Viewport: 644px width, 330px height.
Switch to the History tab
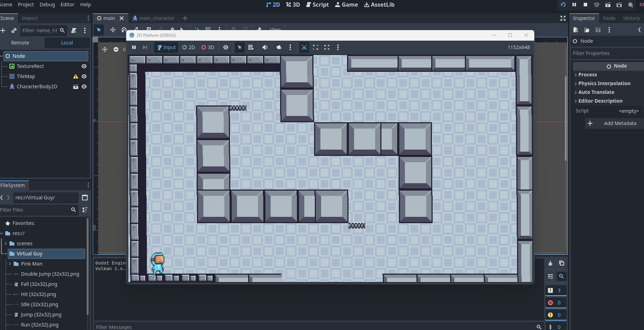click(631, 18)
